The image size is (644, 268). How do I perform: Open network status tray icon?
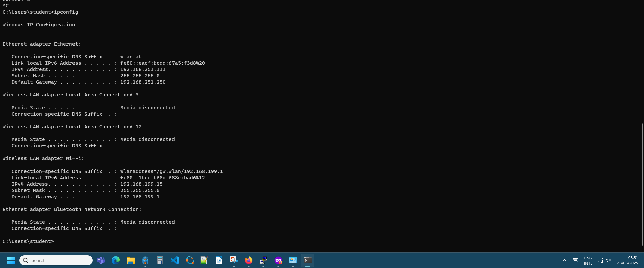tap(601, 260)
